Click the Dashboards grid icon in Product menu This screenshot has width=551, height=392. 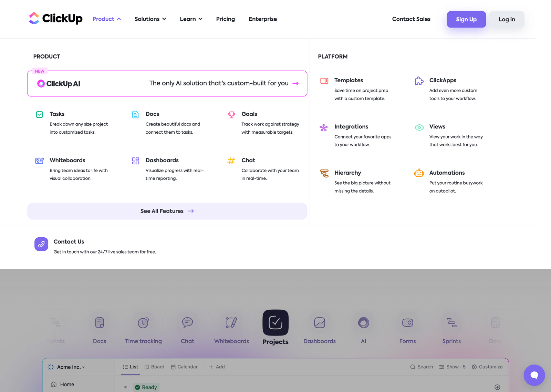135,161
